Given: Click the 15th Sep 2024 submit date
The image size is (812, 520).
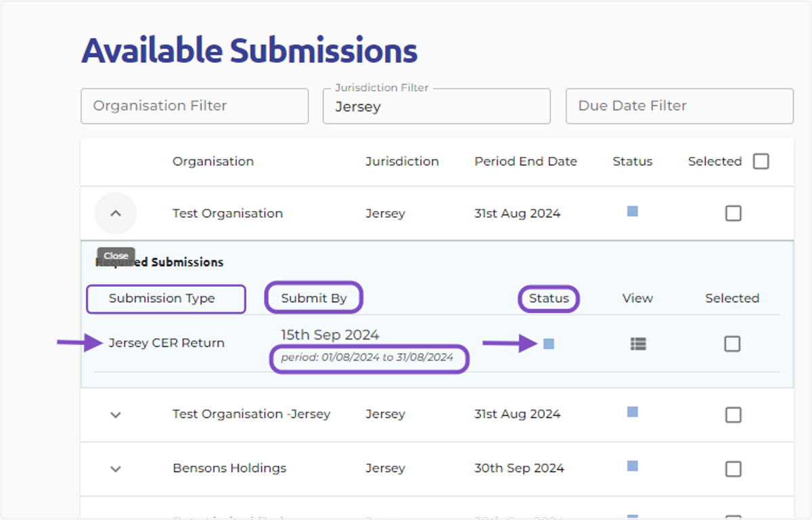Looking at the screenshot, I should click(x=330, y=335).
